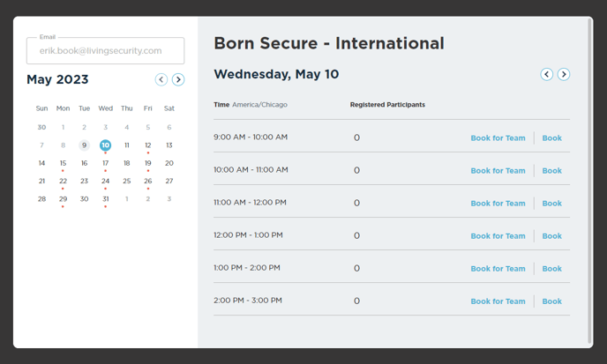Select May 29 in the calendar
607x364 pixels.
(x=63, y=199)
